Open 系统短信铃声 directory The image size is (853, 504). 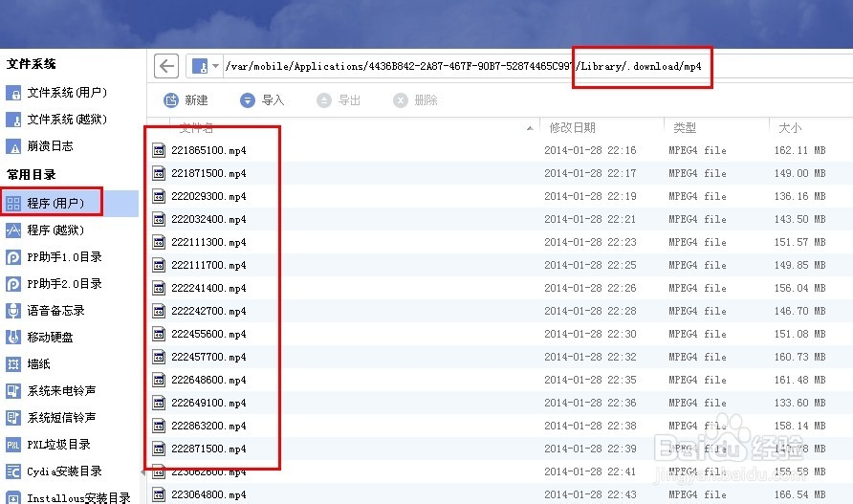point(51,418)
